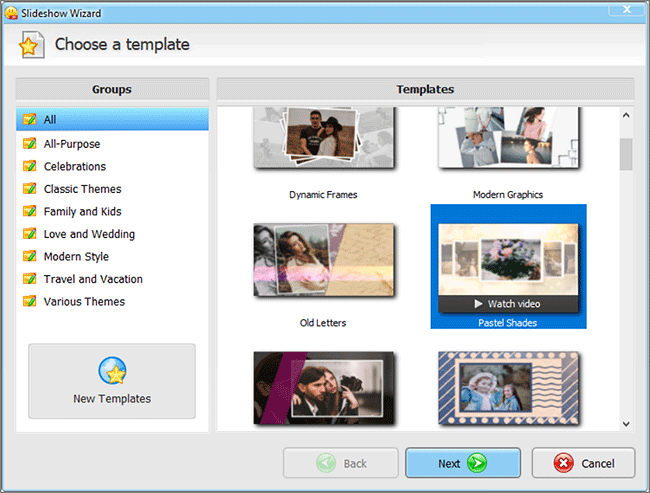Click the templates scrollbar down arrow
This screenshot has width=650, height=493.
tap(626, 424)
